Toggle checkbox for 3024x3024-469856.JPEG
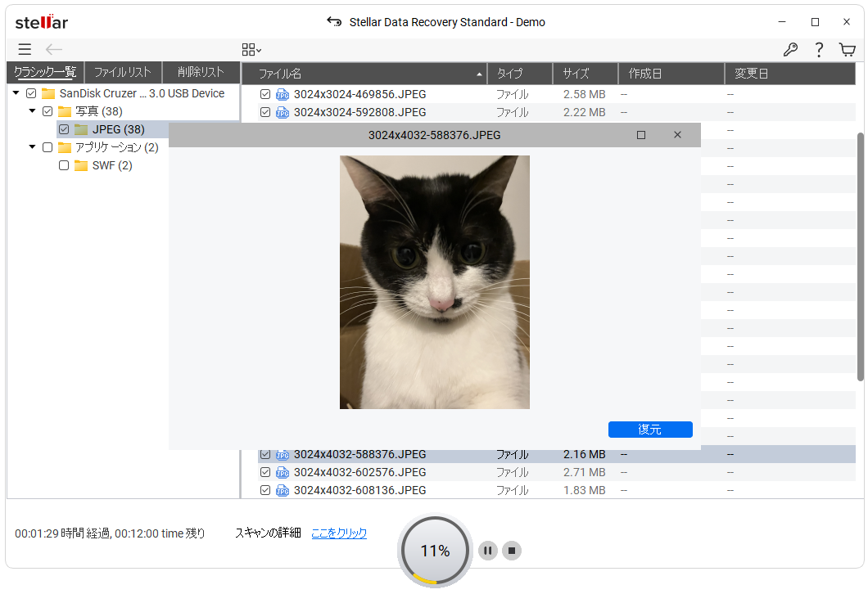Screen dimensions: 868x594 [x=265, y=94]
